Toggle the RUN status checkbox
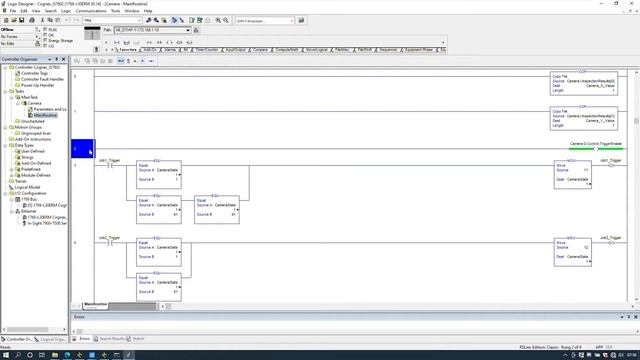640x360 pixels. [45, 29]
